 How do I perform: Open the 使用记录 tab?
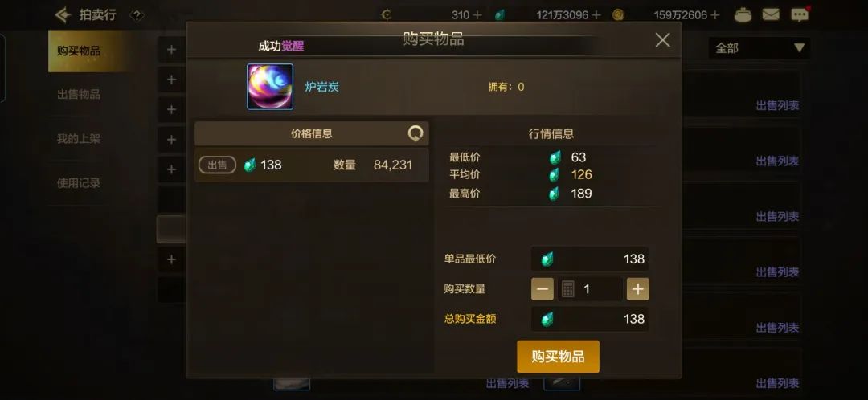79,183
